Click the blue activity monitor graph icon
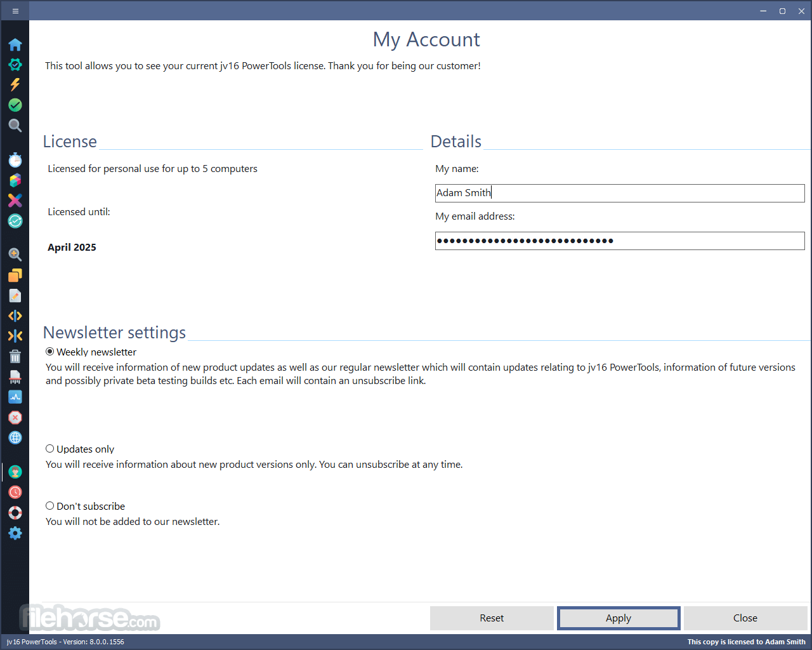Screen dimensions: 812x650 click(x=15, y=397)
